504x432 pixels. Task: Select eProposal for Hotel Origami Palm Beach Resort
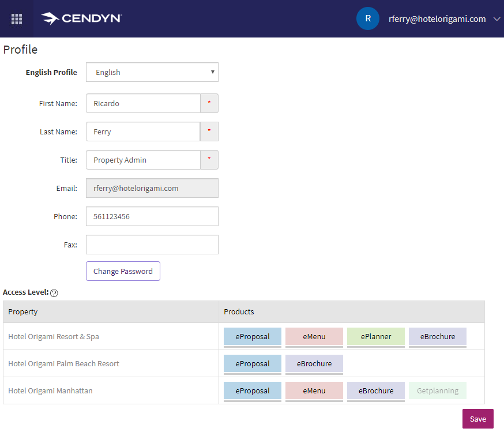point(253,363)
